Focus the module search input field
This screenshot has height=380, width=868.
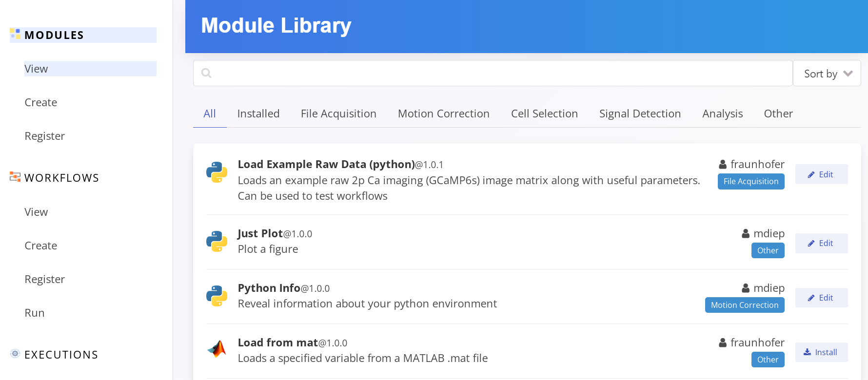tap(497, 73)
